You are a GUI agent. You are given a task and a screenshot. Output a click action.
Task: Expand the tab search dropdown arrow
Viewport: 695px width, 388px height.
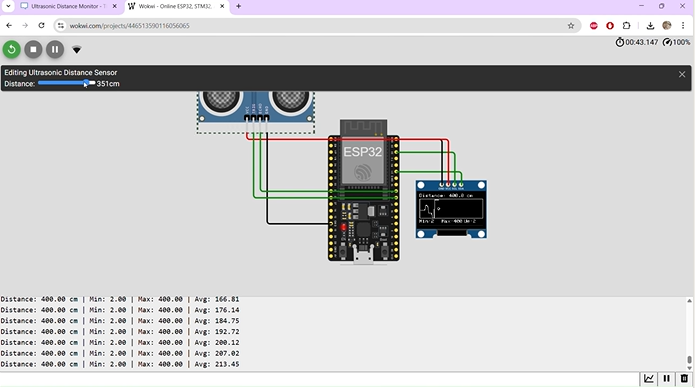point(8,6)
